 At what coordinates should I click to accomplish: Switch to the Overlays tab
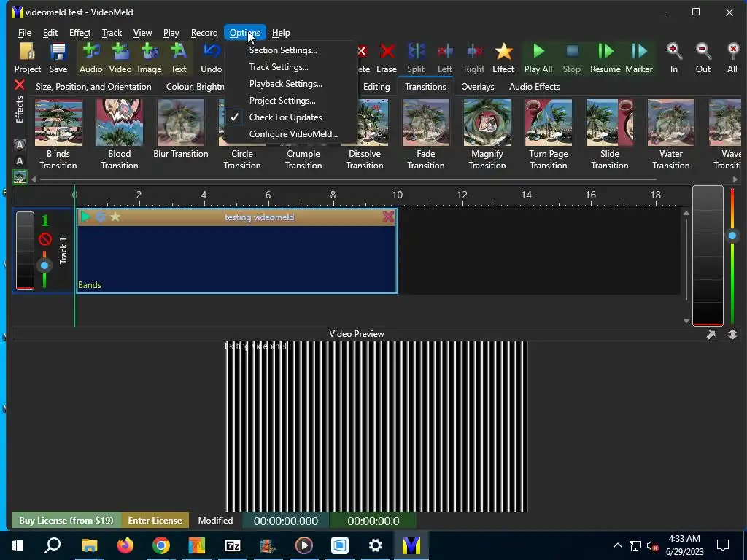tap(477, 87)
